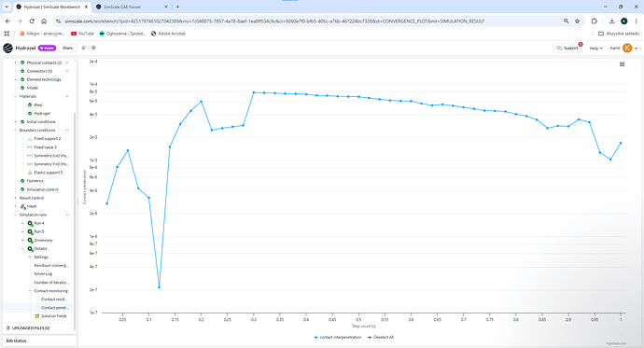Click the Public project badge
644x348 pixels.
[x=47, y=48]
